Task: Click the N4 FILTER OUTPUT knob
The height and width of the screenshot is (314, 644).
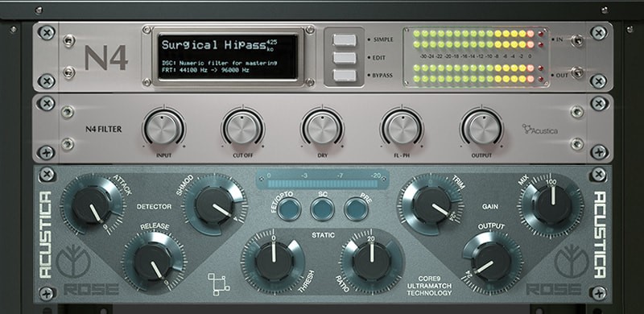Action: point(481,128)
